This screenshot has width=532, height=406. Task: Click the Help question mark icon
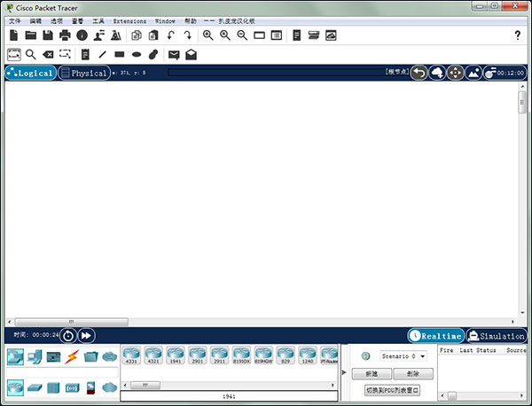pyautogui.click(x=518, y=35)
